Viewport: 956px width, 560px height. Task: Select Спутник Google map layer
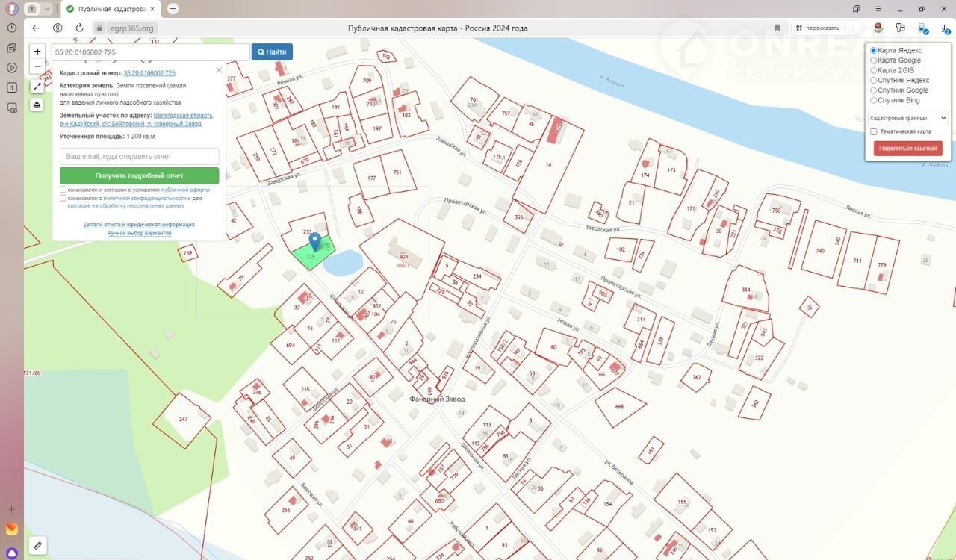[874, 90]
